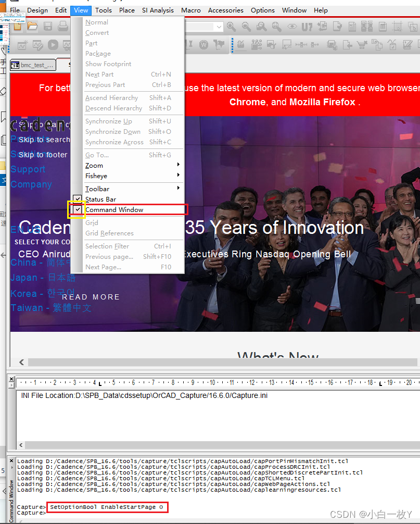Click the READ MORE link
Screen dimensions: 420x524
click(x=91, y=297)
